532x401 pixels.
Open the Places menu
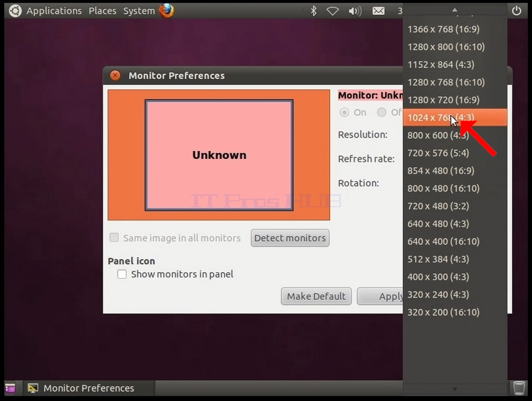click(x=102, y=11)
